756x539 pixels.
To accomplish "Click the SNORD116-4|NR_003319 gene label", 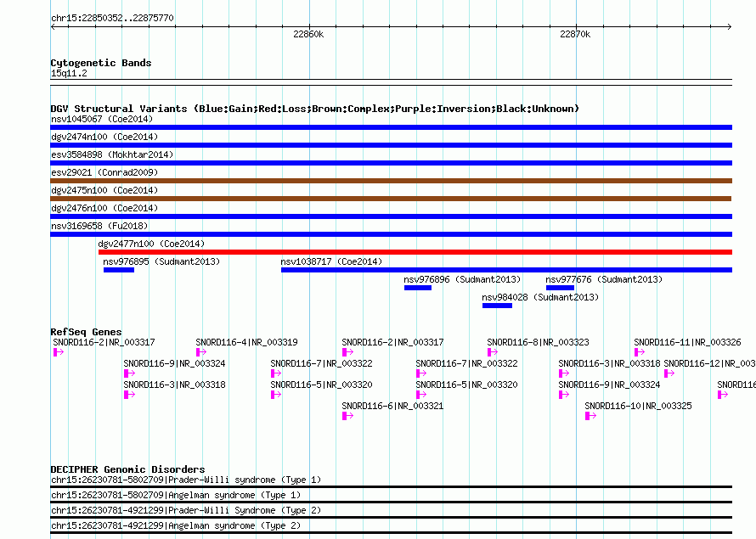I will click(x=247, y=342).
